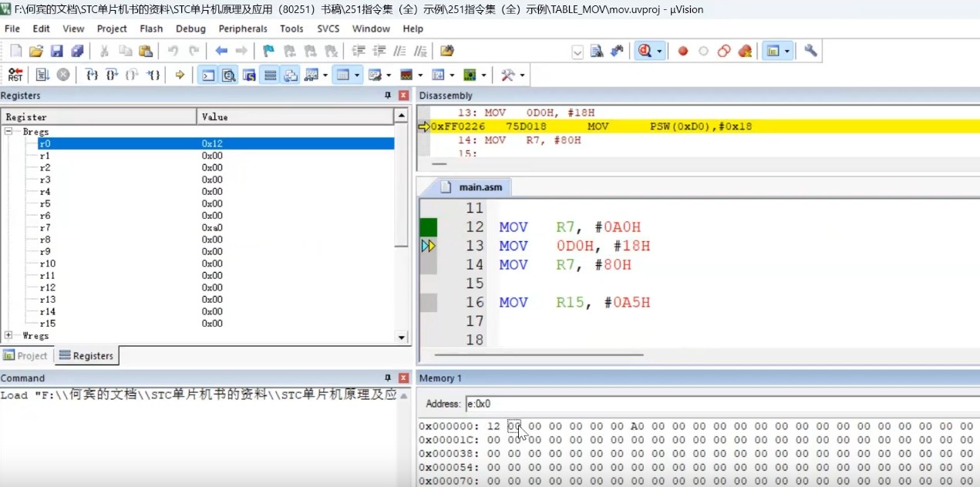Open the debug session dropdown arrow

tap(659, 52)
